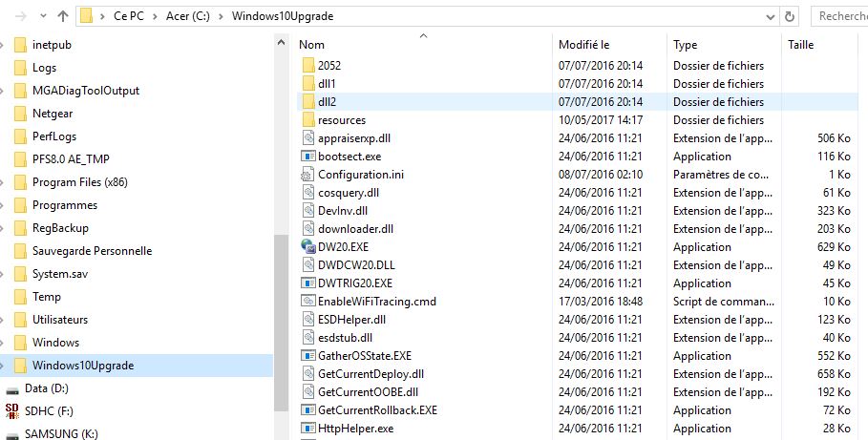Select DW20.EXE globe icon
The height and width of the screenshot is (440, 868).
[307, 246]
